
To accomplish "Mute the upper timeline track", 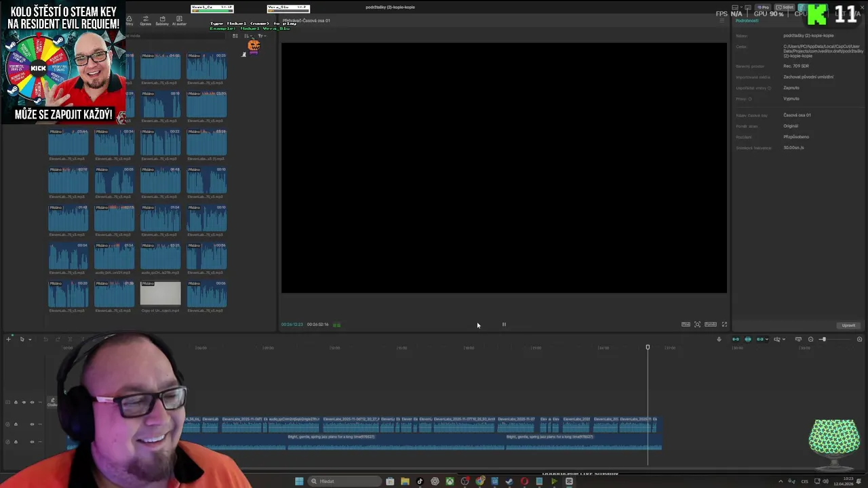I will pos(32,403).
